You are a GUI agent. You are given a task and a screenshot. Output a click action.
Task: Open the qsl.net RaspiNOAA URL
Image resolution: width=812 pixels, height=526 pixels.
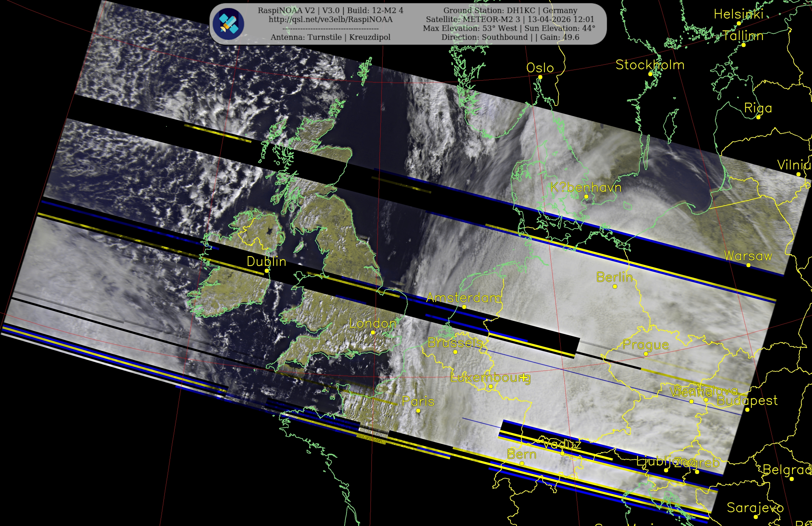(x=330, y=19)
